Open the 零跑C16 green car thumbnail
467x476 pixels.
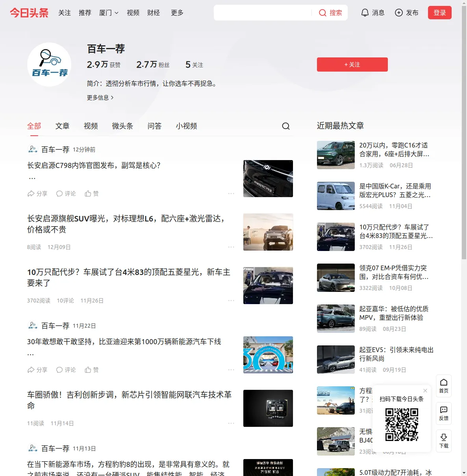pyautogui.click(x=336, y=155)
